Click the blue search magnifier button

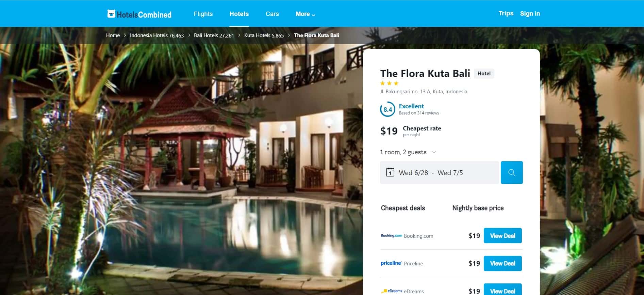click(512, 172)
